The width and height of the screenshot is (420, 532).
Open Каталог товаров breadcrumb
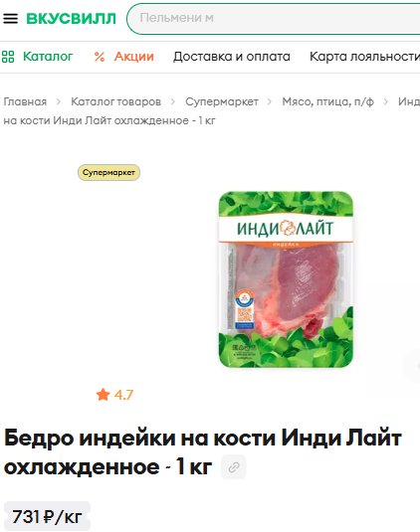115,101
